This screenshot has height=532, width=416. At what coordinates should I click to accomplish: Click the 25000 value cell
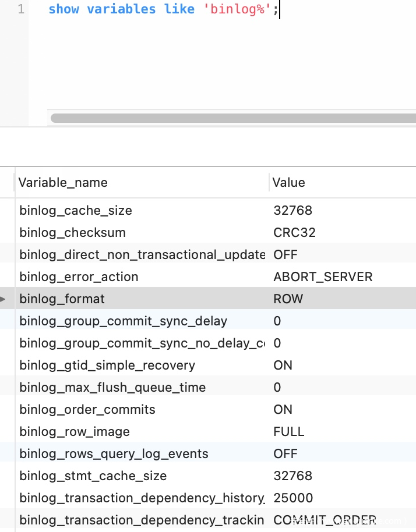(x=293, y=498)
